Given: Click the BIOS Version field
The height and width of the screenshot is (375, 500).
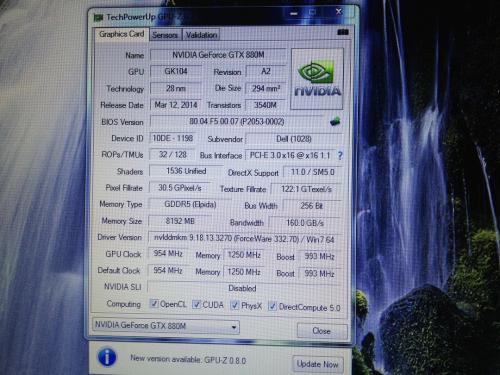Looking at the screenshot, I should pos(237,122).
